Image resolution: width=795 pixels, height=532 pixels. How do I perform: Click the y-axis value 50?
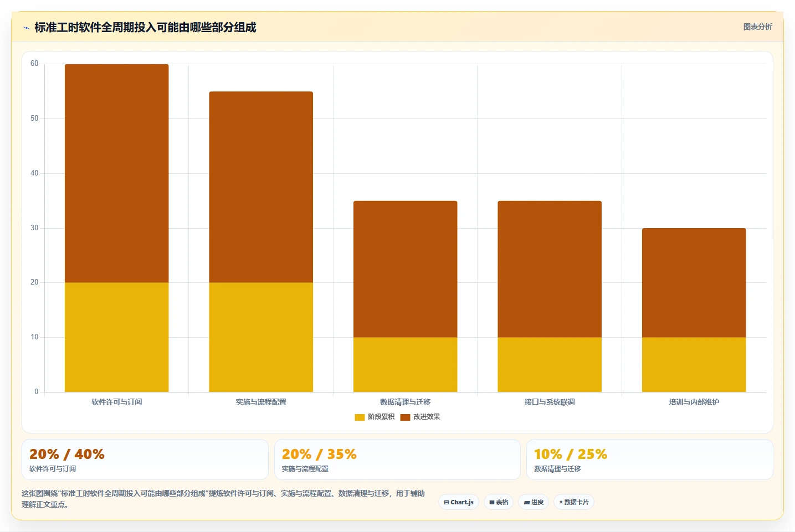[x=34, y=118]
